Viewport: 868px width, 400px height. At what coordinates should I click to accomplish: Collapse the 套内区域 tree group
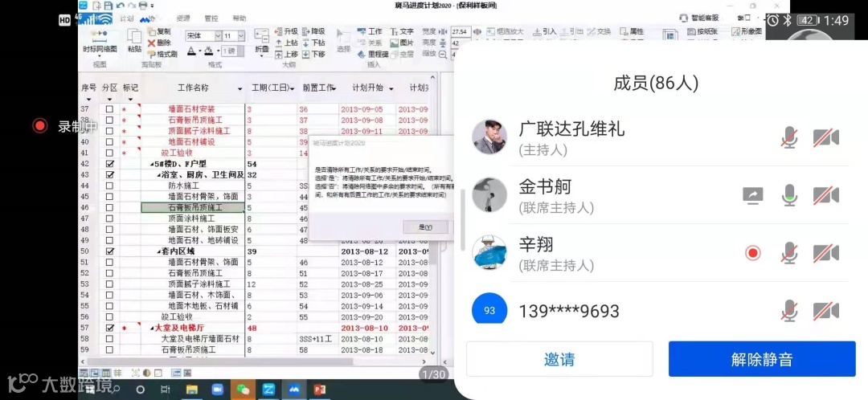(159, 251)
